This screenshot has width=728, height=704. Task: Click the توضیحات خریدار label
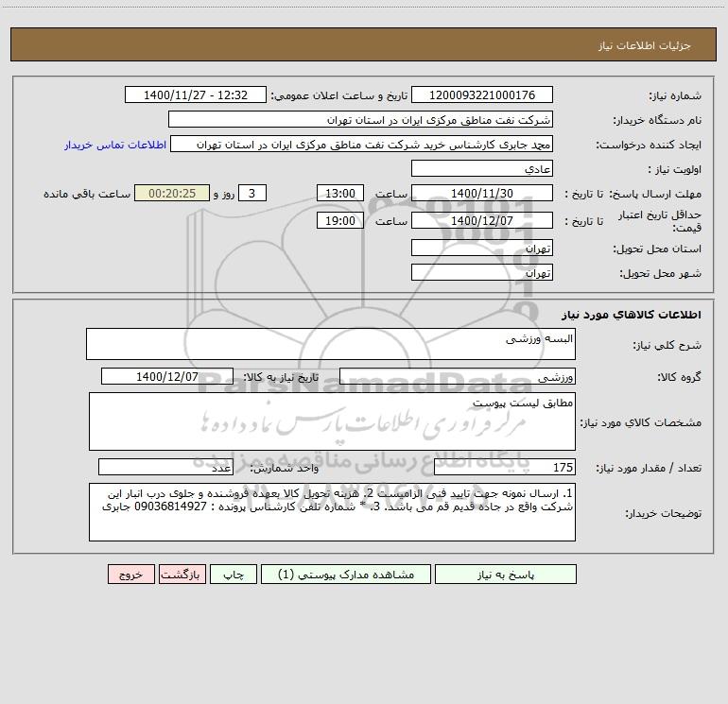tap(663, 513)
